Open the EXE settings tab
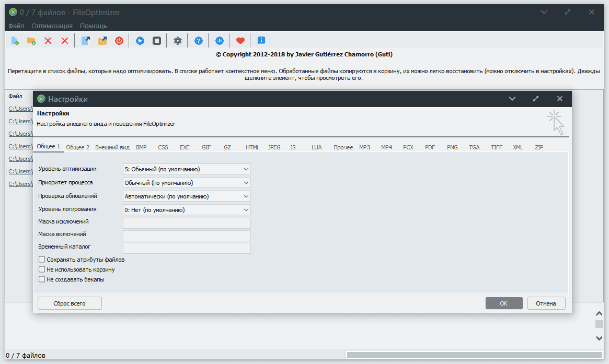 pos(185,147)
